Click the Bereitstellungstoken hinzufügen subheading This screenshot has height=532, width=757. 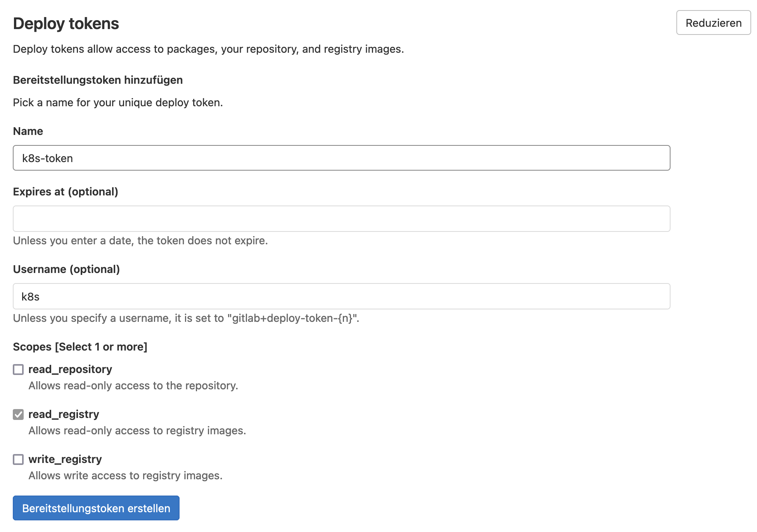(98, 80)
